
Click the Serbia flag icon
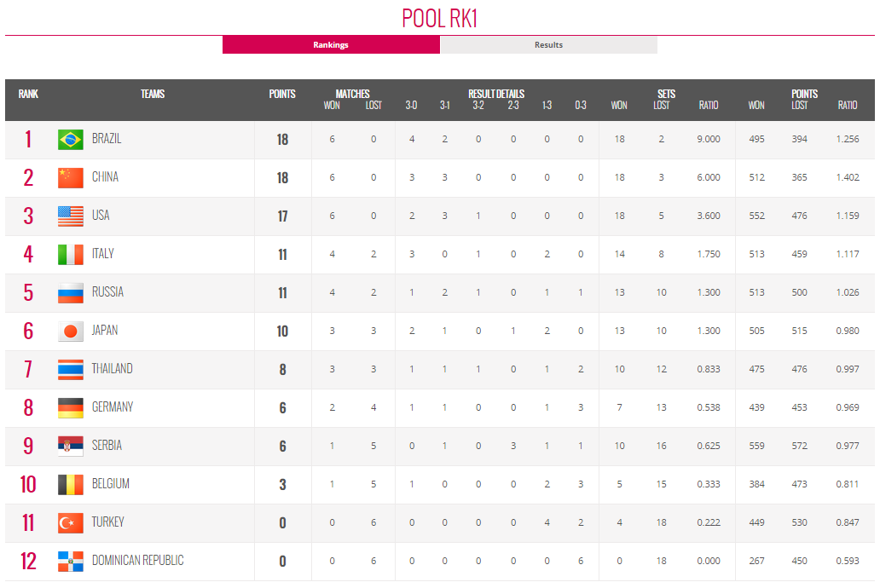click(70, 446)
